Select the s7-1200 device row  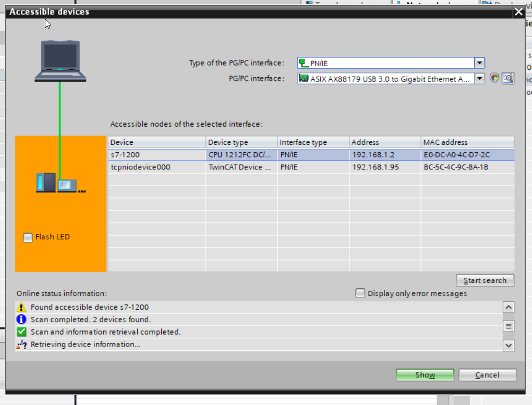pyautogui.click(x=311, y=155)
